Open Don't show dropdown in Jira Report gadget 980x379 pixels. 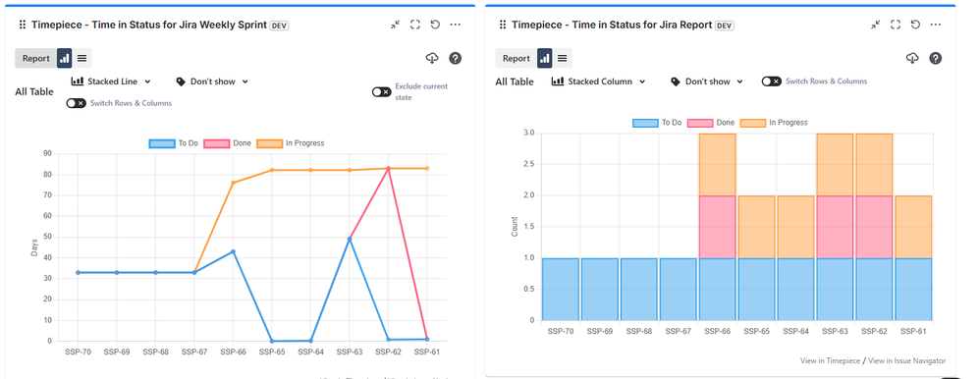(x=706, y=81)
